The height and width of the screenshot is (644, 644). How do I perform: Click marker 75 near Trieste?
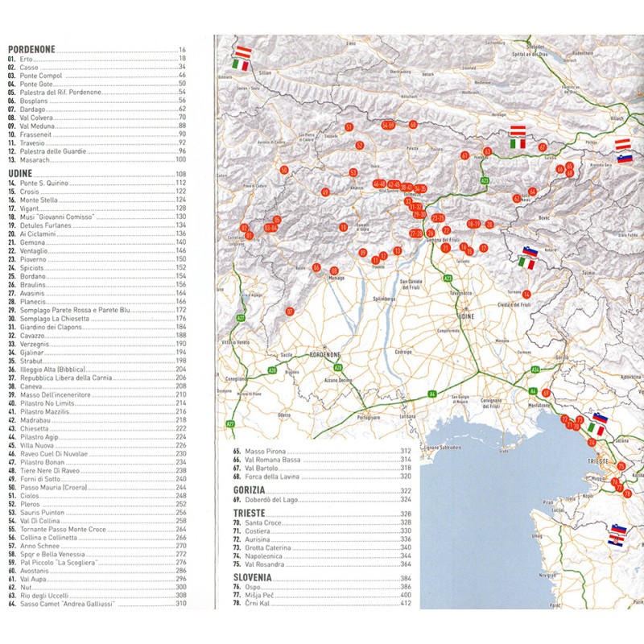[x=621, y=466]
